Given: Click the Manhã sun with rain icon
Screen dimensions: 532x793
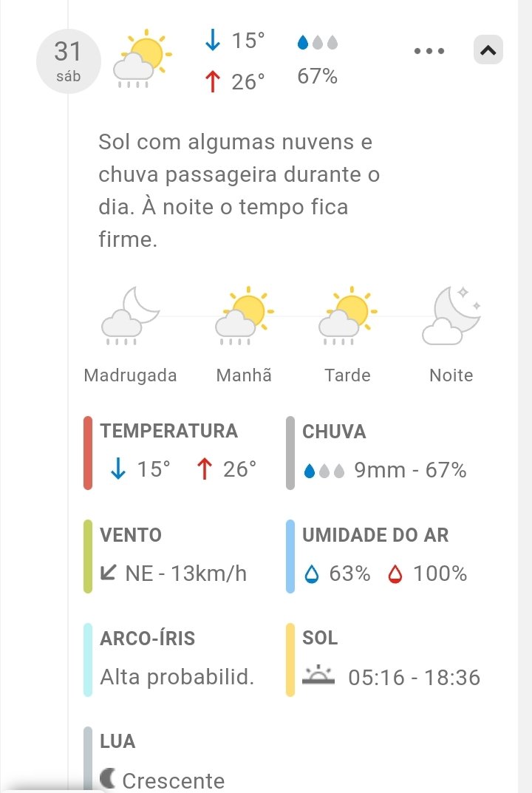Looking at the screenshot, I should (x=244, y=316).
